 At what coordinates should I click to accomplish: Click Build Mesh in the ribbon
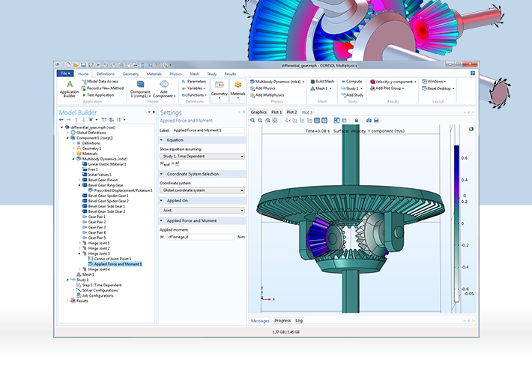[x=322, y=82]
